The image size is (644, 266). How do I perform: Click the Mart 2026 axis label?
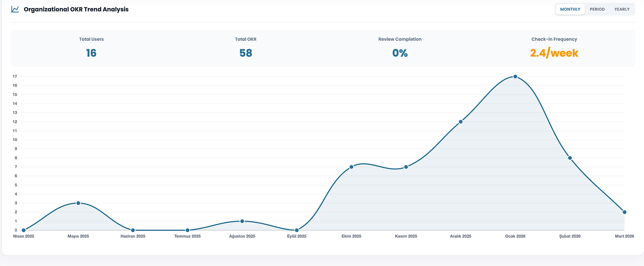[625, 236]
